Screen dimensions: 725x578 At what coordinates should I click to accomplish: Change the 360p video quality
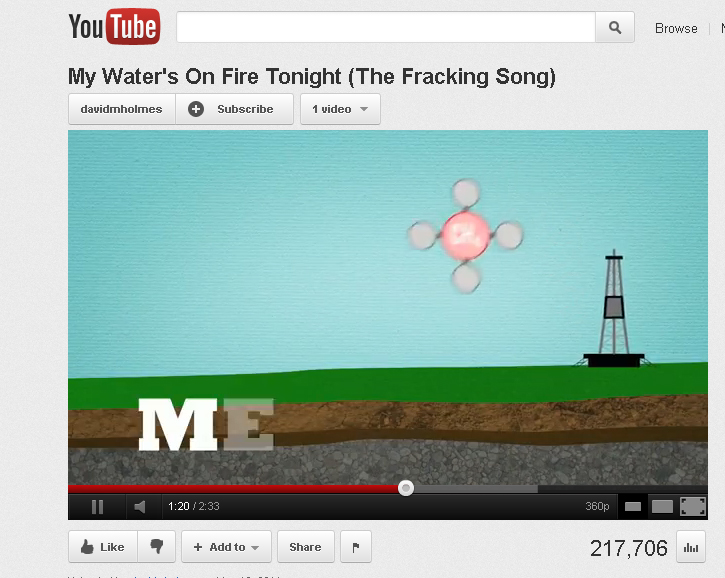pos(597,506)
